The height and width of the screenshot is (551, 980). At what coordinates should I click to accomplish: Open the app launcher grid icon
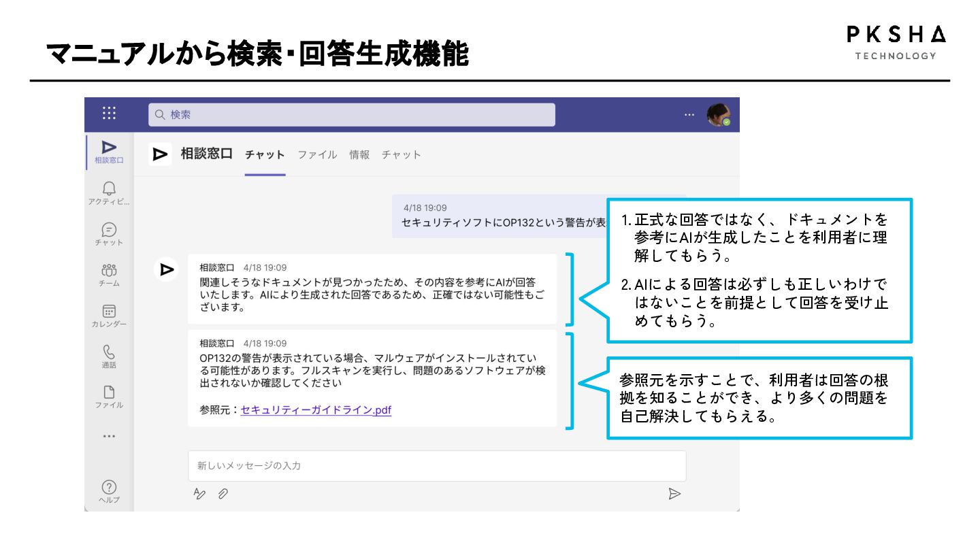[109, 114]
